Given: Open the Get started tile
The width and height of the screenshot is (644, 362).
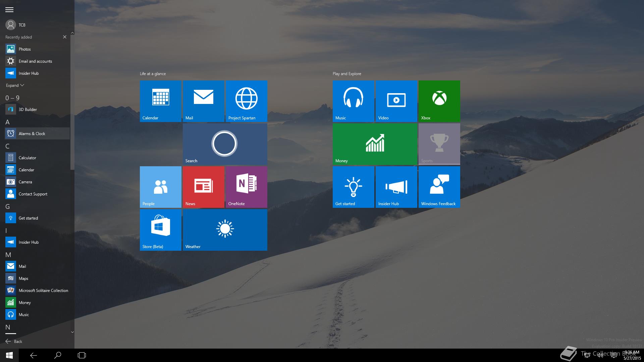Looking at the screenshot, I should coord(353,187).
